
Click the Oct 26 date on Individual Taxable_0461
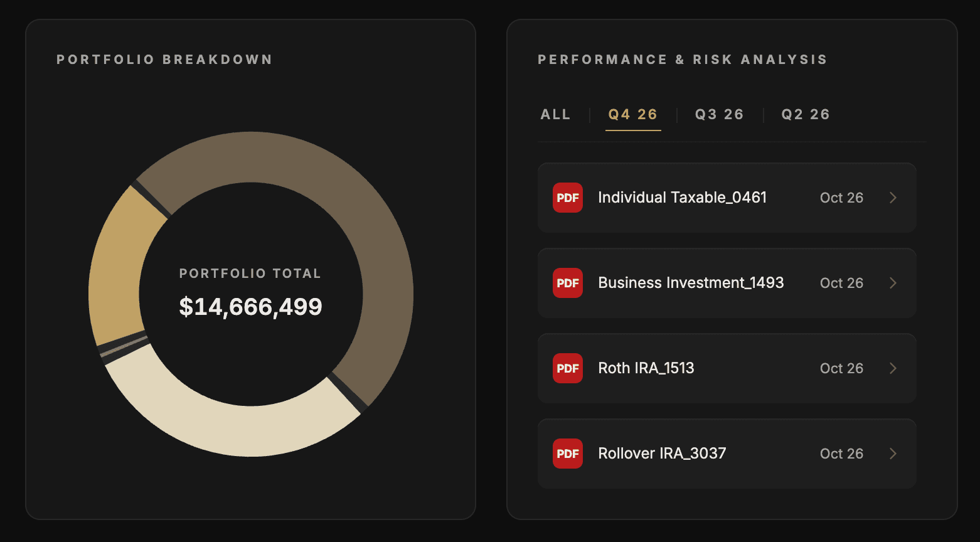pyautogui.click(x=841, y=198)
